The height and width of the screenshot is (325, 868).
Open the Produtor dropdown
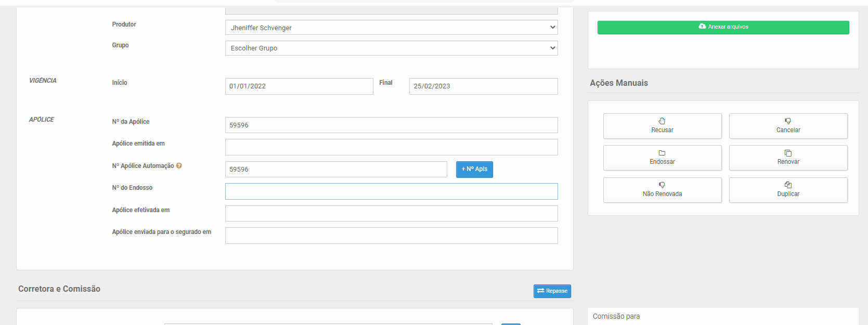(x=391, y=28)
